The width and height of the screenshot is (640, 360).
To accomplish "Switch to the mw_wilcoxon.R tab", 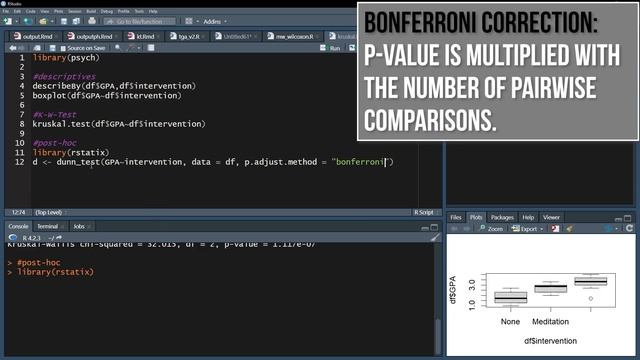I will pos(293,36).
